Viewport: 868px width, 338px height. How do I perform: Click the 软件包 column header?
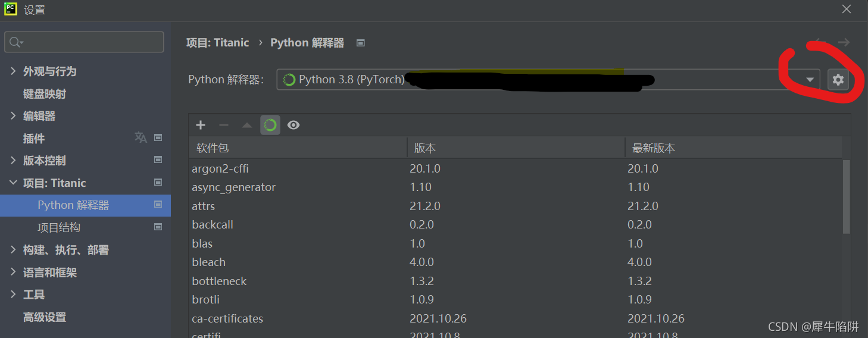(x=298, y=148)
